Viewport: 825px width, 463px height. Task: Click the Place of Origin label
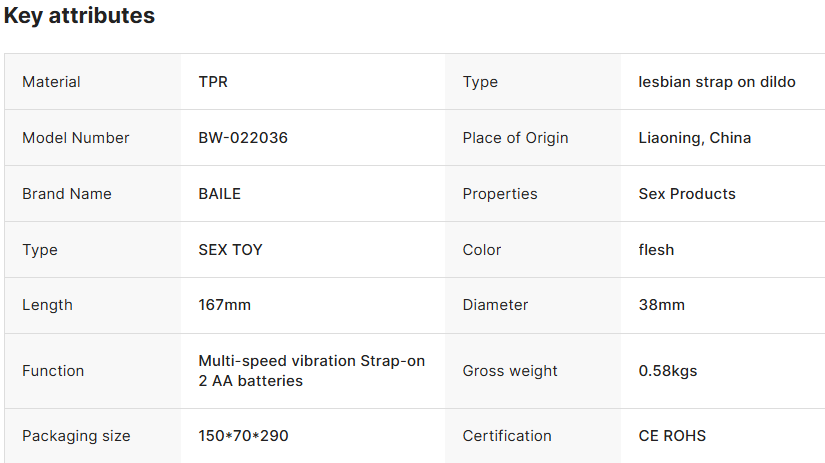coord(515,138)
